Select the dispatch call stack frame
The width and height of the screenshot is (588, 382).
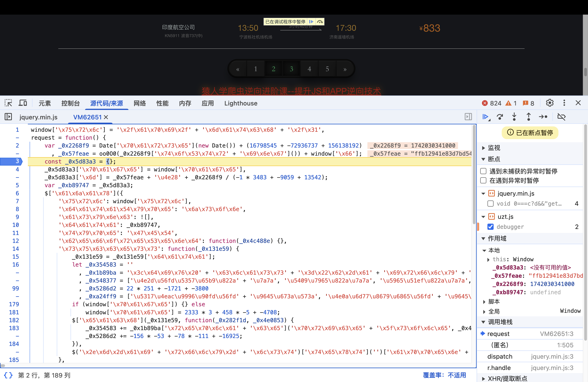point(500,356)
